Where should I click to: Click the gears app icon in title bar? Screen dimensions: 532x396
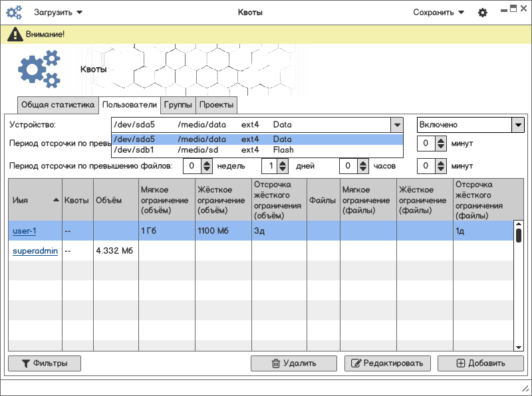click(x=14, y=13)
